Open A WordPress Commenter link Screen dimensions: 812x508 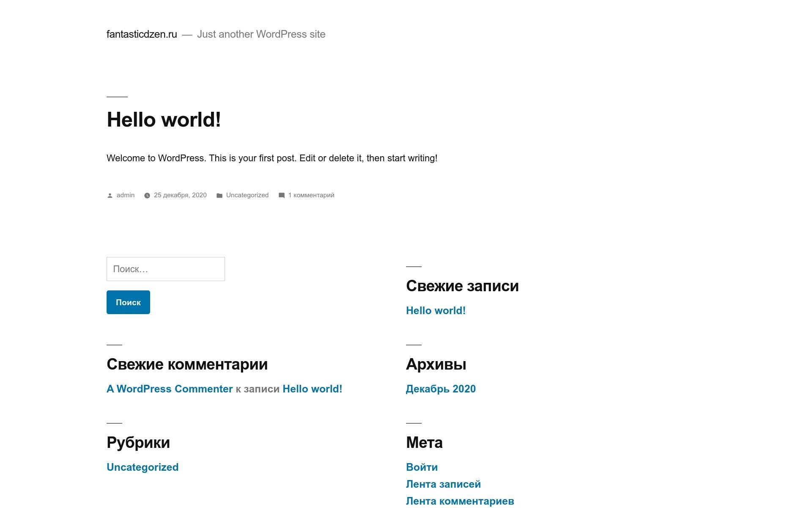tap(170, 389)
